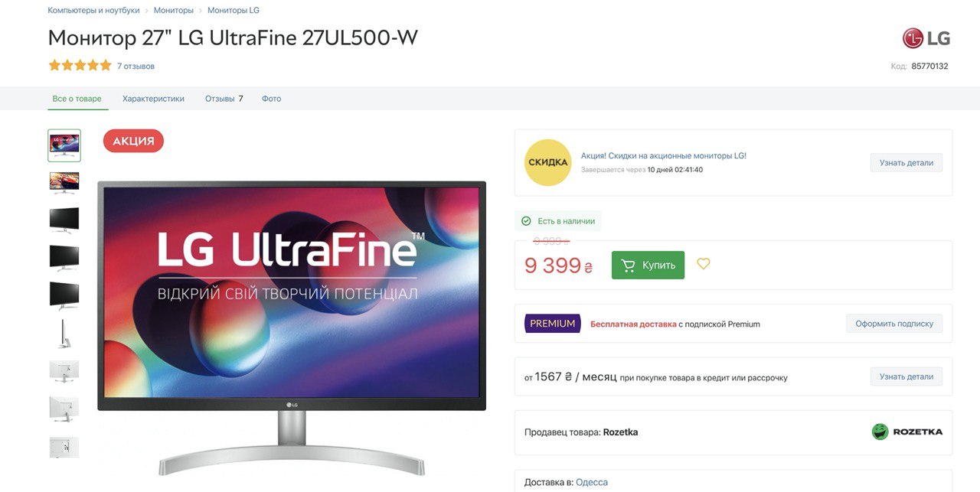The image size is (980, 492).
Task: Change delivery city Одесса link
Action: [x=592, y=482]
